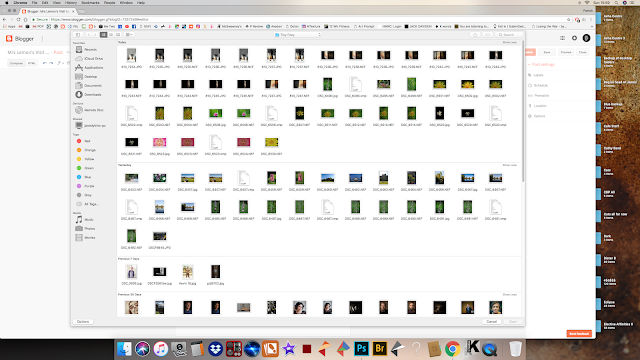Open the Bookmarks menu in menu bar

(90, 2)
